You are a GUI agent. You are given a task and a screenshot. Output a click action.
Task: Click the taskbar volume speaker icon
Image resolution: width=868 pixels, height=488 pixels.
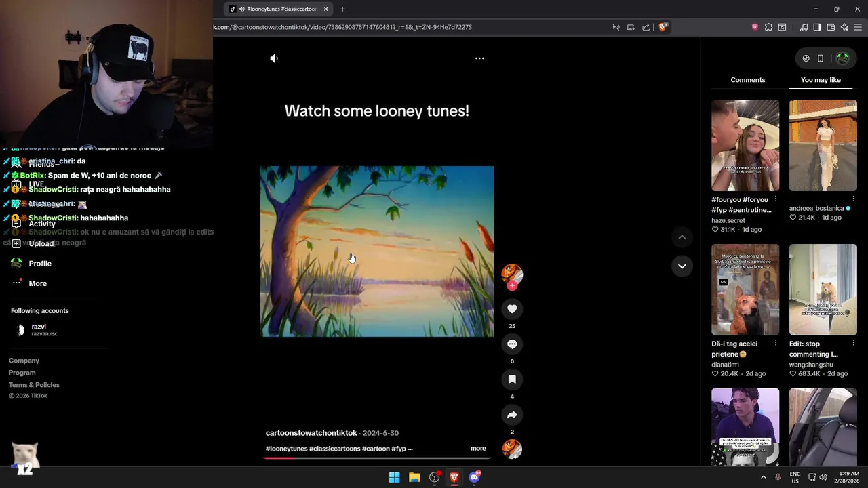pos(823,477)
